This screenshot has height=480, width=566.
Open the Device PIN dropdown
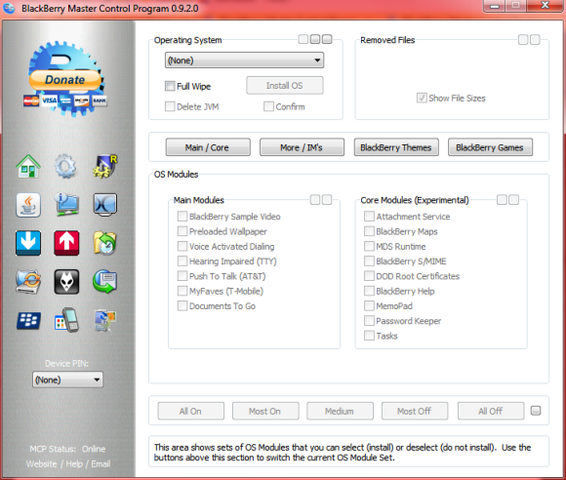68,380
